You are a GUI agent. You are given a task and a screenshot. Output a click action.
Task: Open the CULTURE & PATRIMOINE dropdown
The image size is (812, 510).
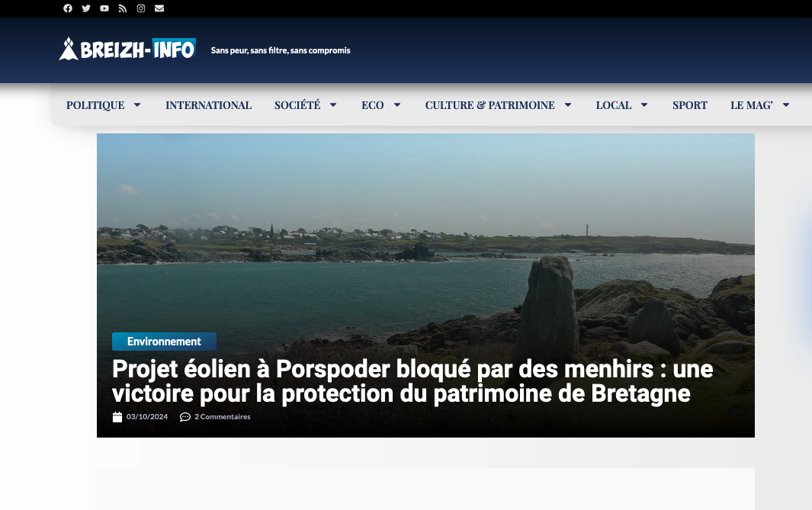(567, 104)
